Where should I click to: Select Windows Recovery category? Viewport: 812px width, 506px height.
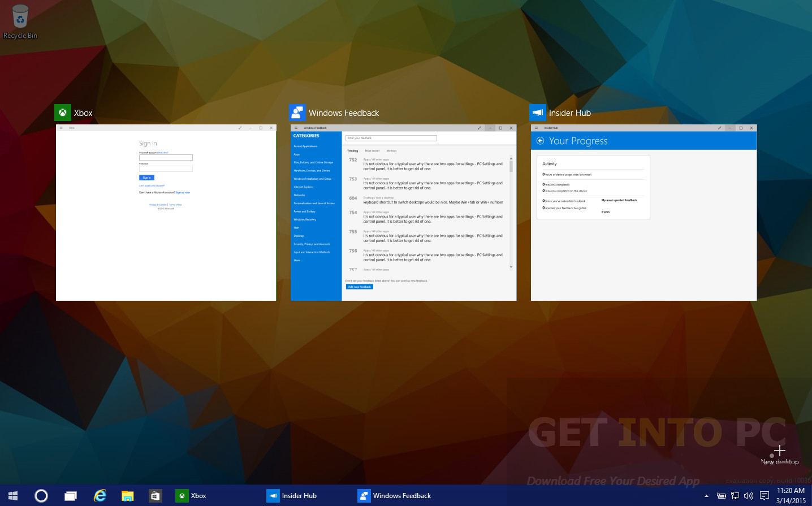[305, 219]
